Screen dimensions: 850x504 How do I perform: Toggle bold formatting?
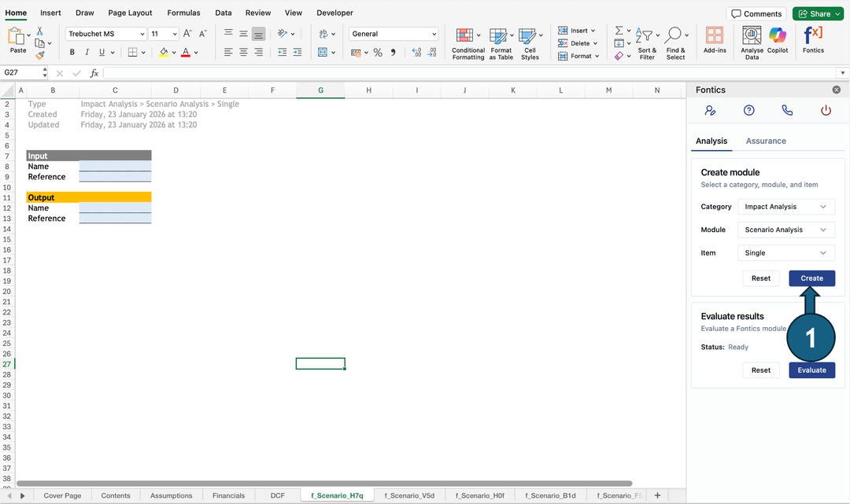pos(72,52)
